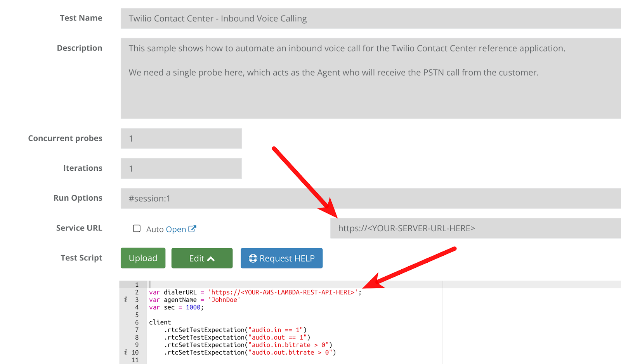Click the variable name sec on line 4
Viewport: 621px width, 364px height.
pyautogui.click(x=169, y=307)
